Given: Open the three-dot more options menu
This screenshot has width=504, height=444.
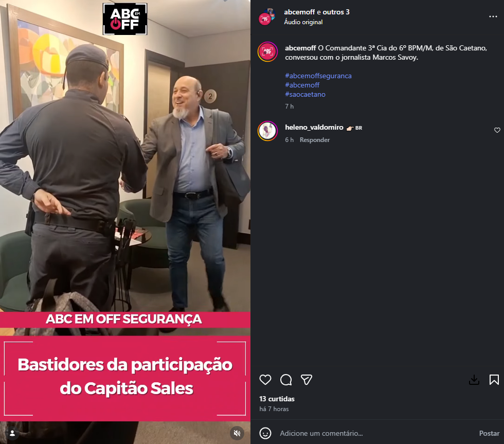Looking at the screenshot, I should 493,16.
